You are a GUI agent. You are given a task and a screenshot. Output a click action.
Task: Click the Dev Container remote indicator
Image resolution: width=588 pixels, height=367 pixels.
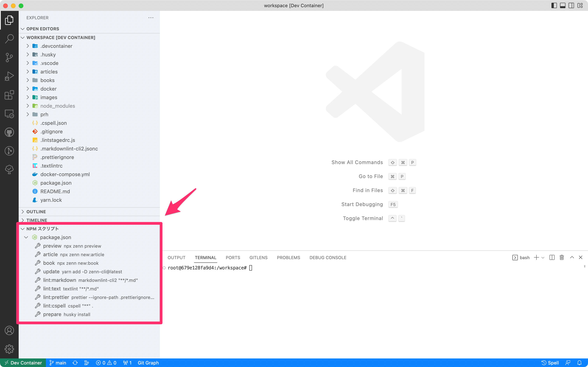23,363
